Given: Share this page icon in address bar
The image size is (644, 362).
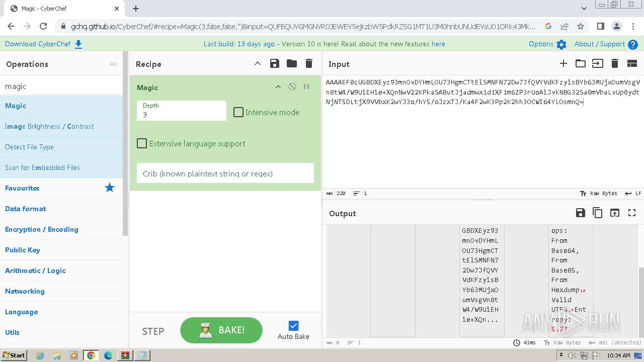Looking at the screenshot, I should (565, 26).
